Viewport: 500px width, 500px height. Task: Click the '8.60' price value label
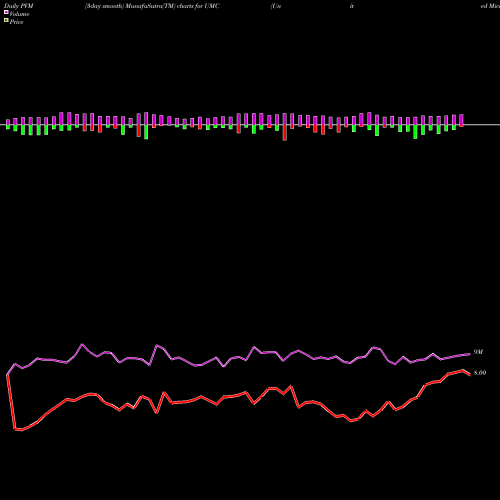[x=480, y=373]
